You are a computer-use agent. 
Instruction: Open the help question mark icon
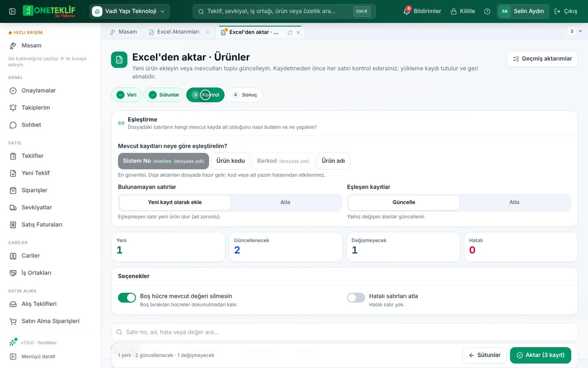pyautogui.click(x=487, y=11)
